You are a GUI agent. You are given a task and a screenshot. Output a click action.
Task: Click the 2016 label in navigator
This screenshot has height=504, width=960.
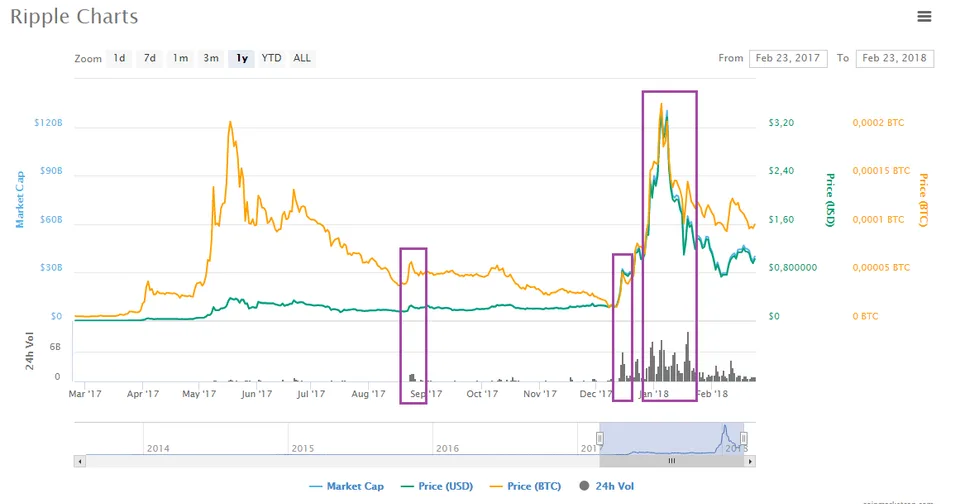pos(448,448)
